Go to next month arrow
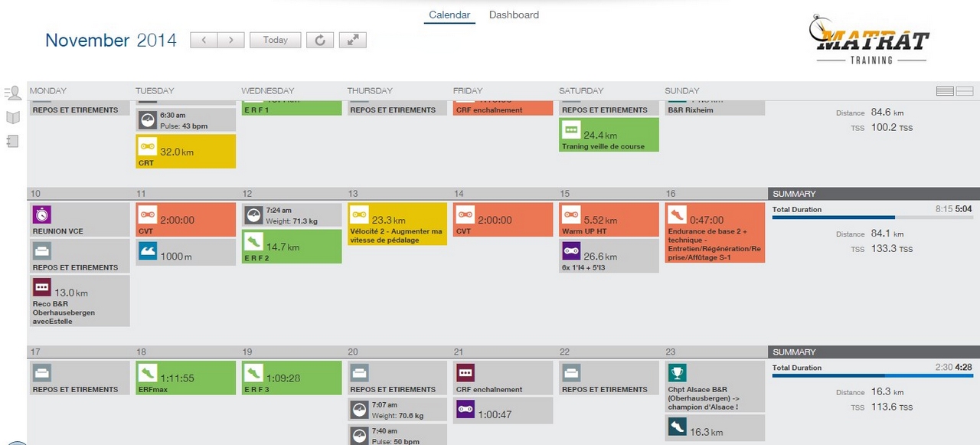980x445 pixels. pyautogui.click(x=230, y=40)
